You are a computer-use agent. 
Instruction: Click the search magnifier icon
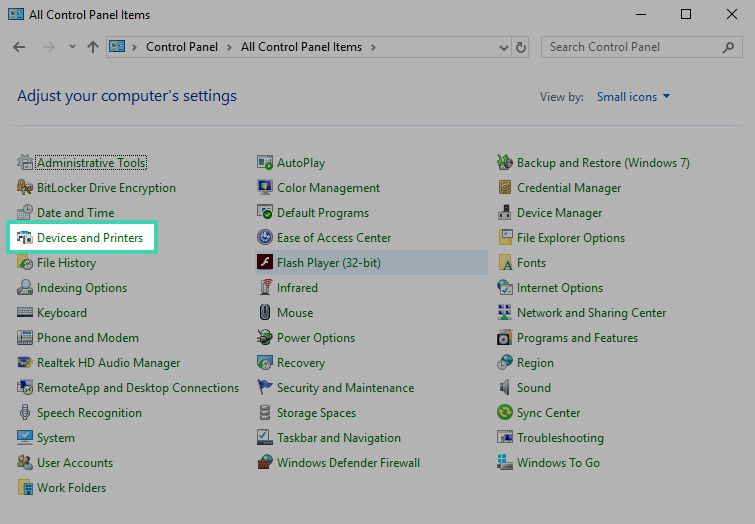729,47
